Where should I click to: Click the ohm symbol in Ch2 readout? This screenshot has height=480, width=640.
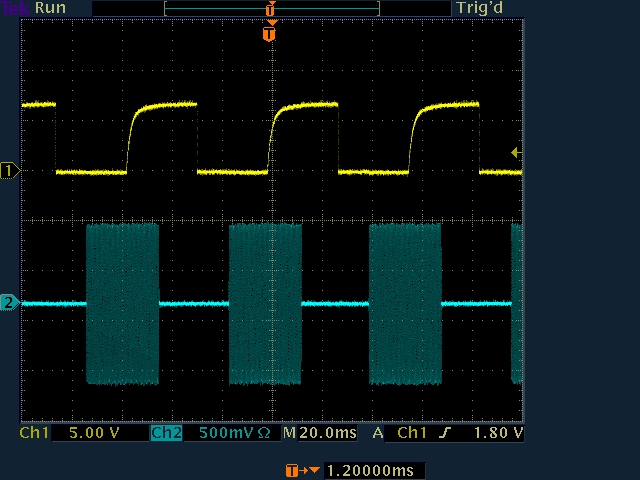click(x=264, y=433)
